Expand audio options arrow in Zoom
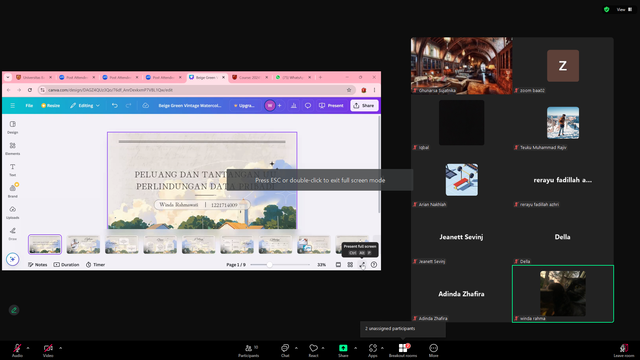 [x=28, y=348]
